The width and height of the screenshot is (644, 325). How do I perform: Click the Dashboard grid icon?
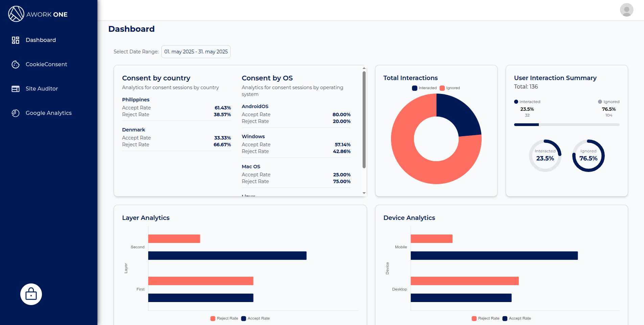[x=16, y=40]
